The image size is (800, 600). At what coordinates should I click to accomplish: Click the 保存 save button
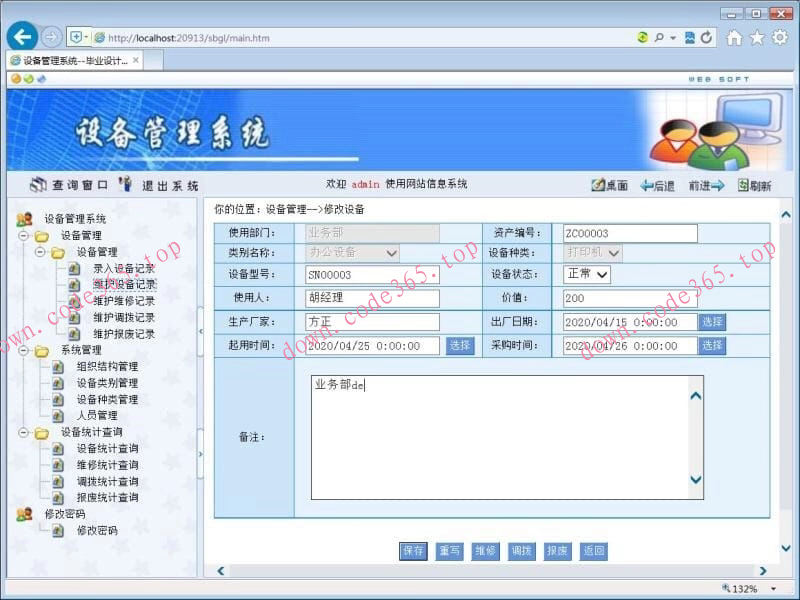[414, 550]
